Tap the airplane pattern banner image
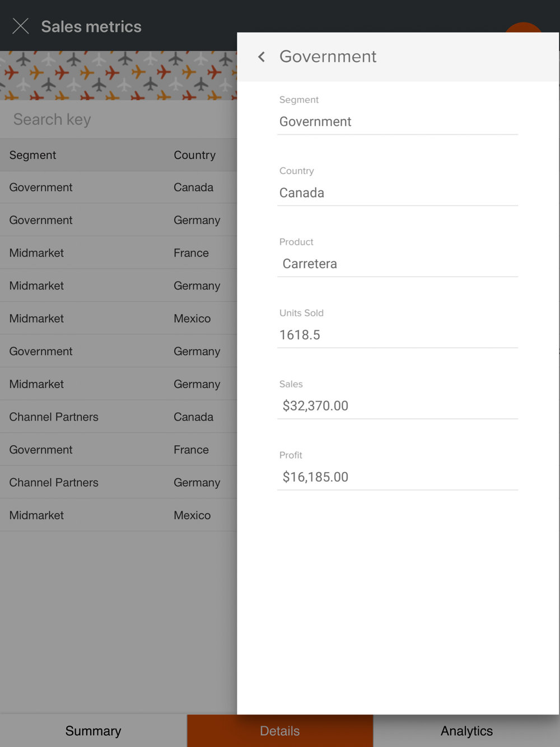Image resolution: width=560 pixels, height=747 pixels. click(x=118, y=76)
